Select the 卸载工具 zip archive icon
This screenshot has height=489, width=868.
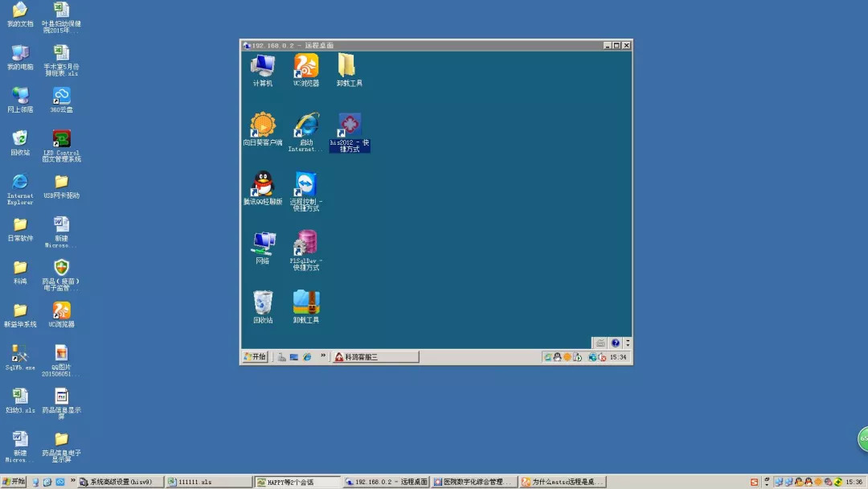[305, 306]
